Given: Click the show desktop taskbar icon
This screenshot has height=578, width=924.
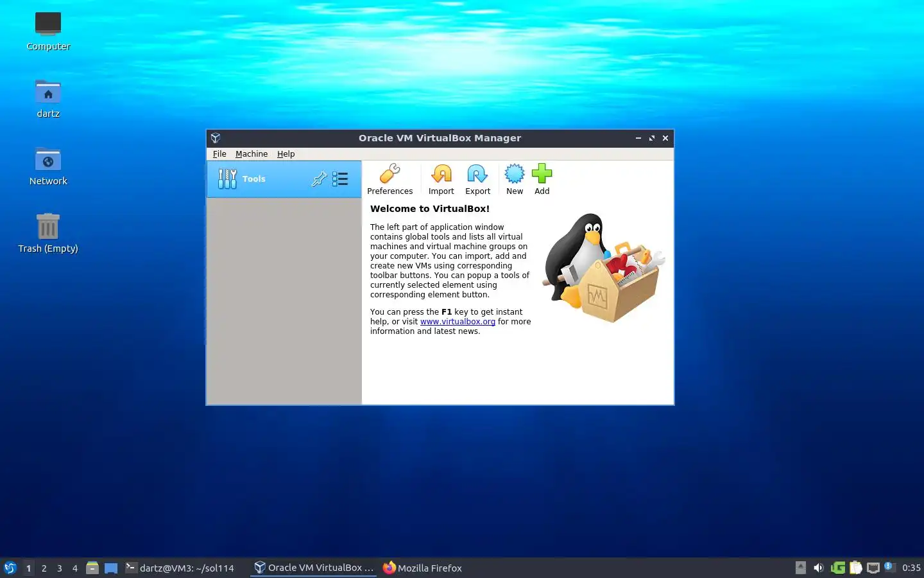Looking at the screenshot, I should [111, 568].
